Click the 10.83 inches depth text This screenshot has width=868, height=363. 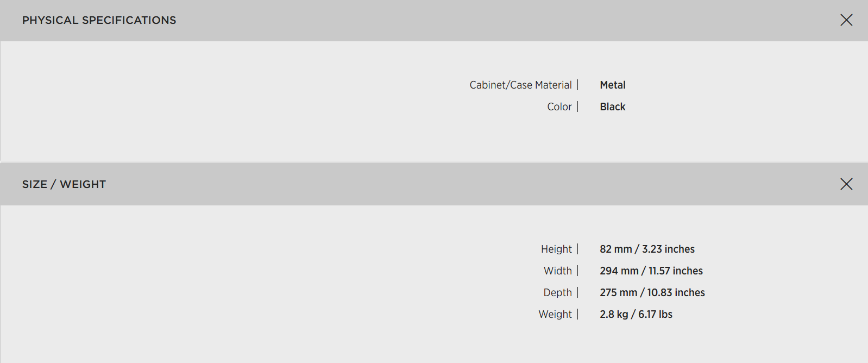(x=676, y=293)
